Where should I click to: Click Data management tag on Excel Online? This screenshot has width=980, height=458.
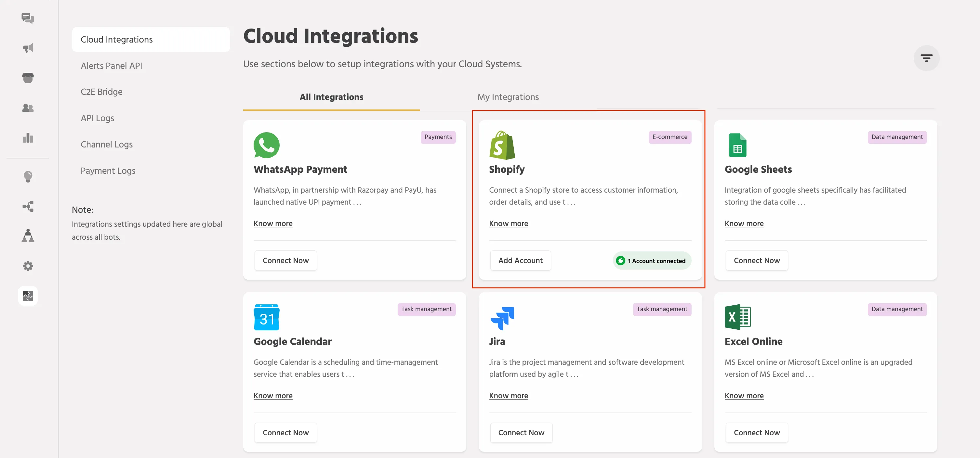pyautogui.click(x=897, y=309)
